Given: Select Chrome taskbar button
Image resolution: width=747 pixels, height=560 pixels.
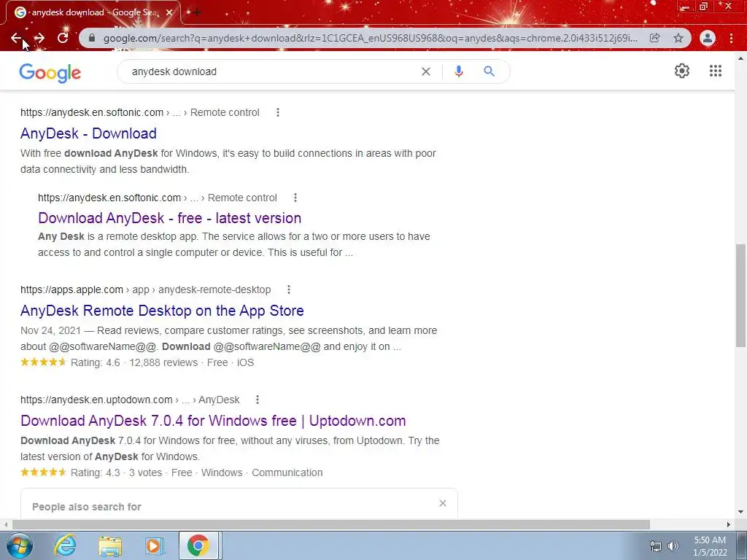Looking at the screenshot, I should (198, 545).
